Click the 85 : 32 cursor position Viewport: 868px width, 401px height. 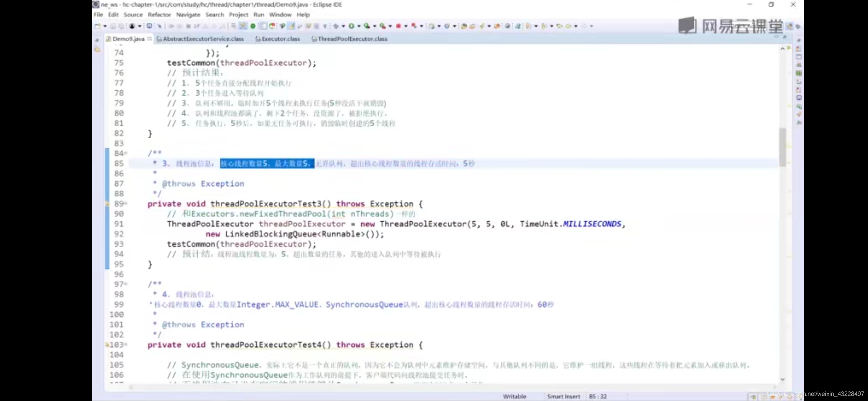click(x=598, y=396)
